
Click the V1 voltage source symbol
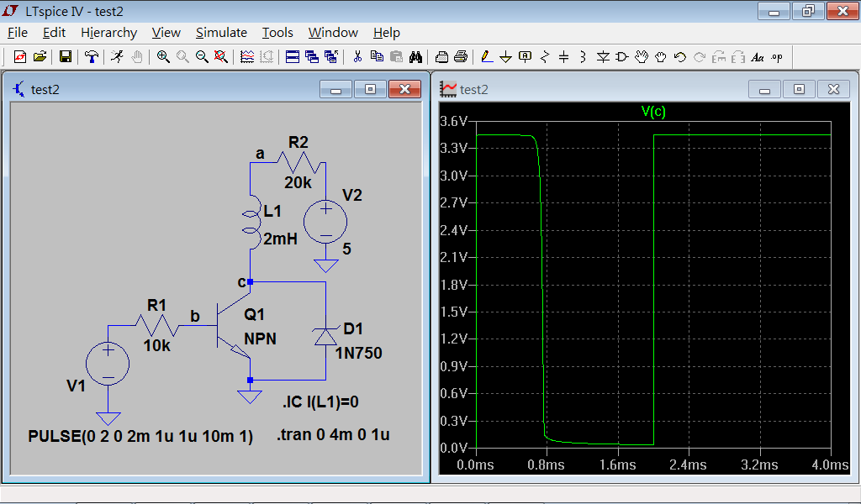tap(108, 364)
